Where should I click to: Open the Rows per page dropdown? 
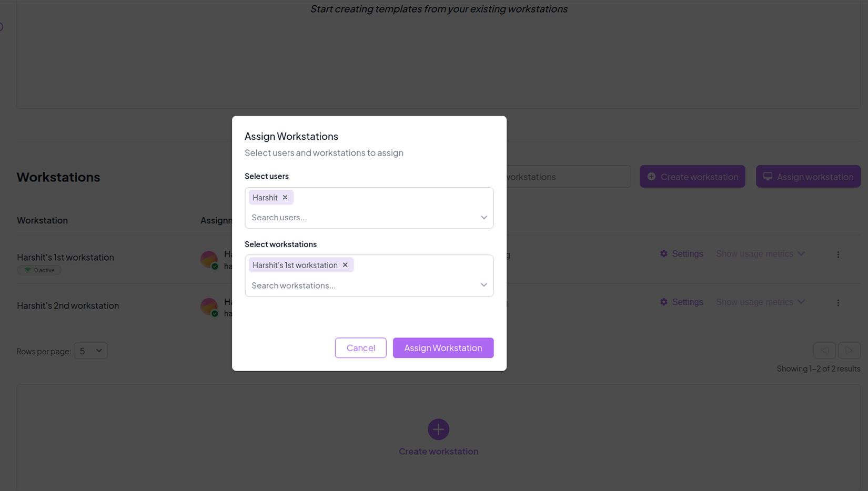[91, 351]
